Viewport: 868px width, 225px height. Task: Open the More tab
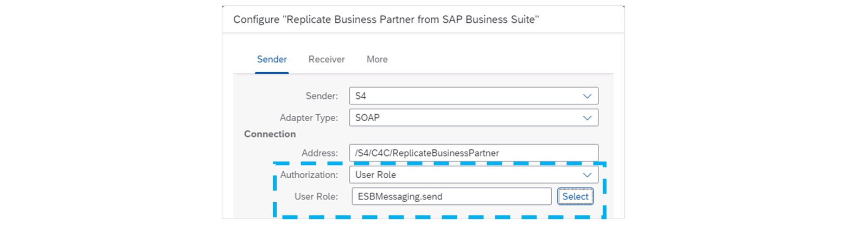click(377, 59)
